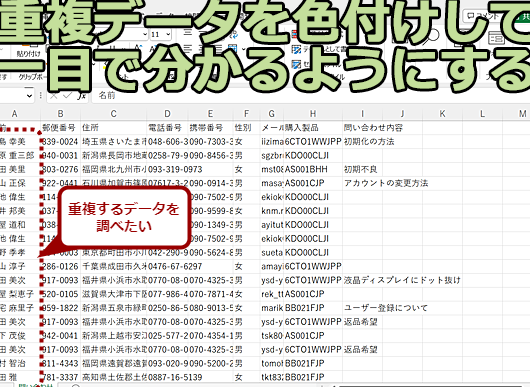Select the cell with postal code 339-0024
Screen dimensions: 530x387
coord(61,142)
